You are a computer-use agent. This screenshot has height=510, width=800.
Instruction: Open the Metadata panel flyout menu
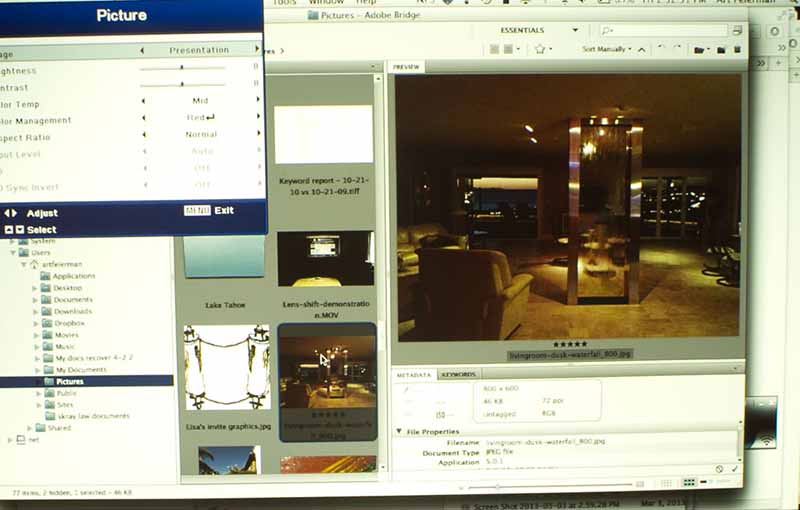[736, 368]
